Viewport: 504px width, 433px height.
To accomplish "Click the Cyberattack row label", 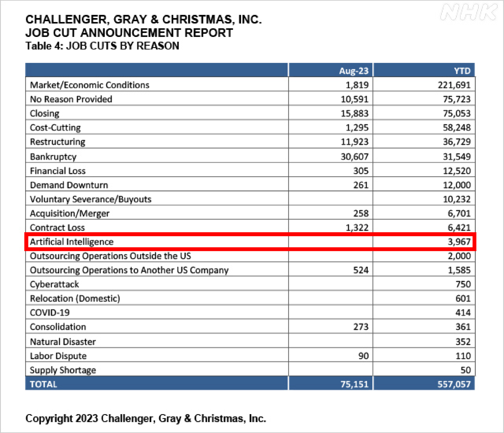I will coord(54,284).
